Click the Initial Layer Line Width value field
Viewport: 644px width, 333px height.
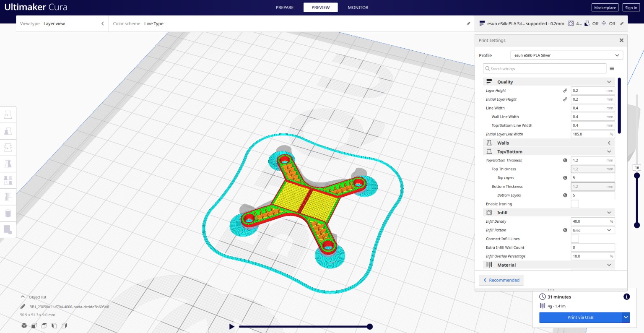(x=593, y=134)
